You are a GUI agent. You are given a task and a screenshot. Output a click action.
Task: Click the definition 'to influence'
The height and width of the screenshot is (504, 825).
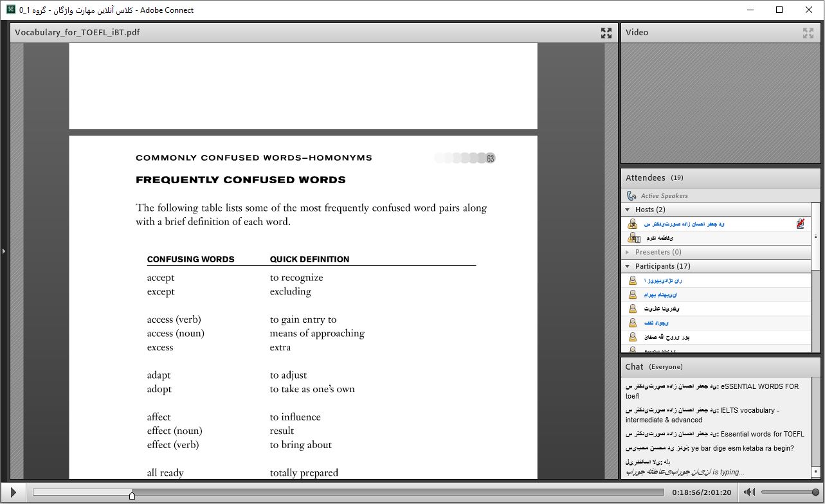coord(295,417)
